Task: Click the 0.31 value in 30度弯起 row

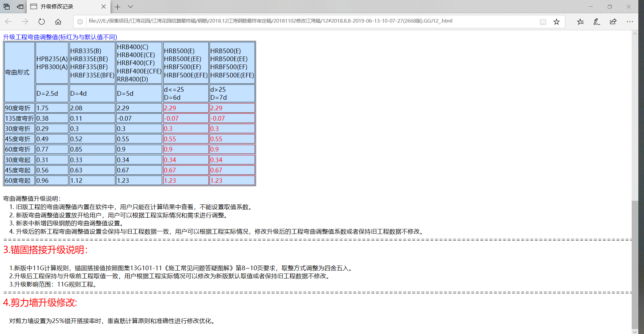Action: pyautogui.click(x=52, y=160)
